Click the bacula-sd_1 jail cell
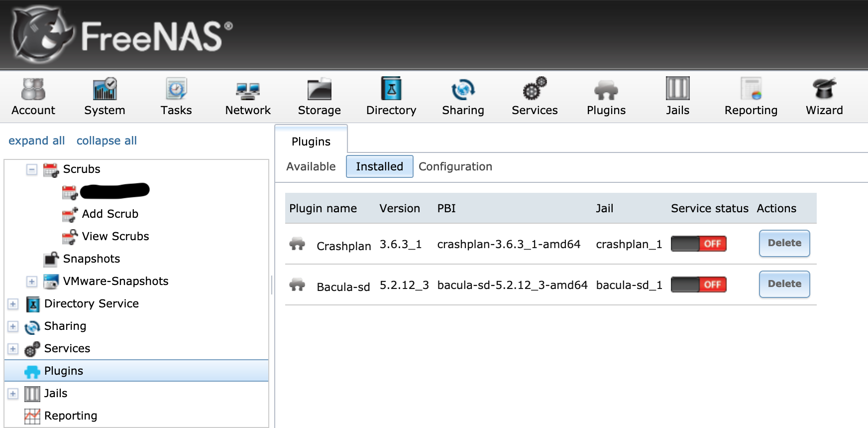868x428 pixels. [x=629, y=285]
